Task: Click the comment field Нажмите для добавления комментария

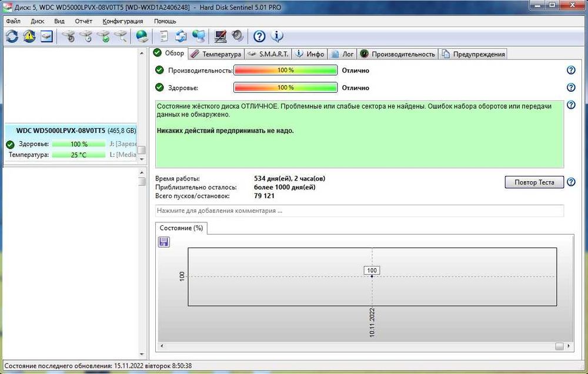Action: (359, 211)
